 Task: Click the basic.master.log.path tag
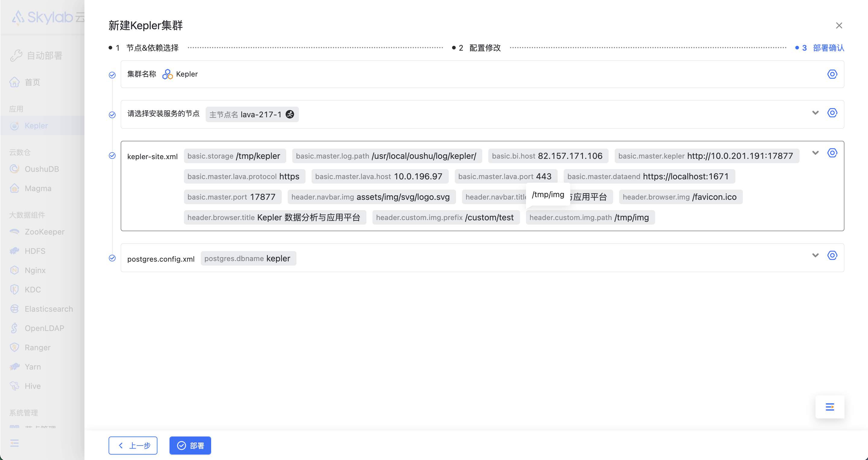tap(387, 156)
